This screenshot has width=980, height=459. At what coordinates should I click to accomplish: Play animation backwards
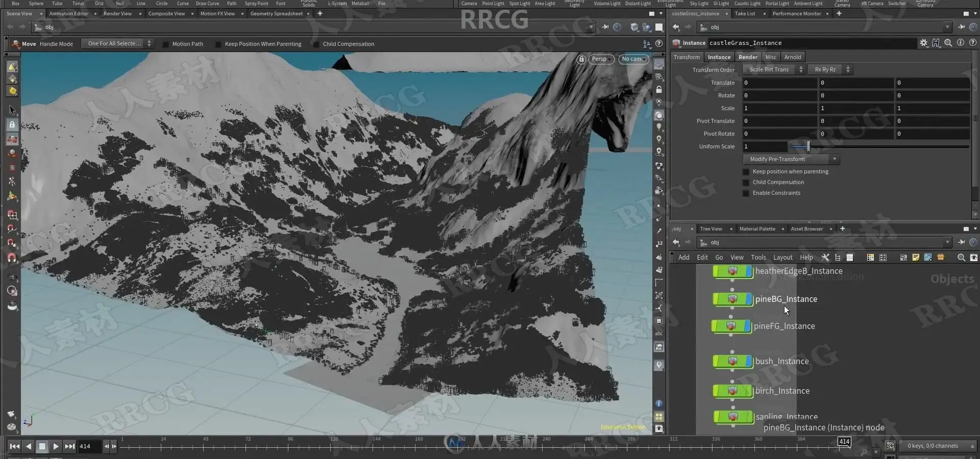pos(29,446)
